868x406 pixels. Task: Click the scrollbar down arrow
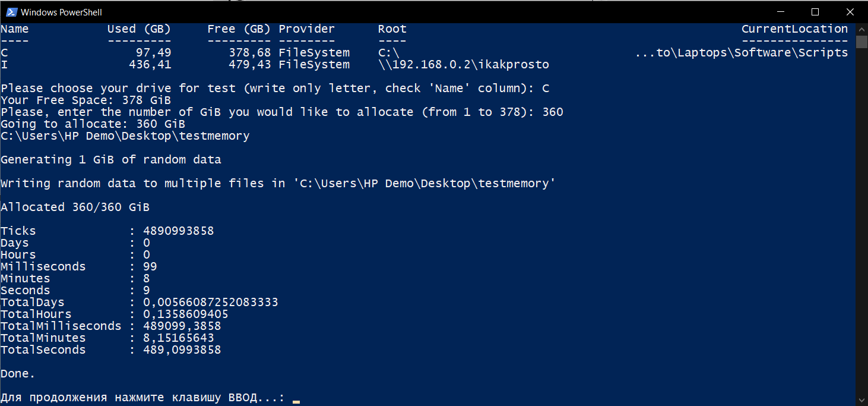pos(861,400)
